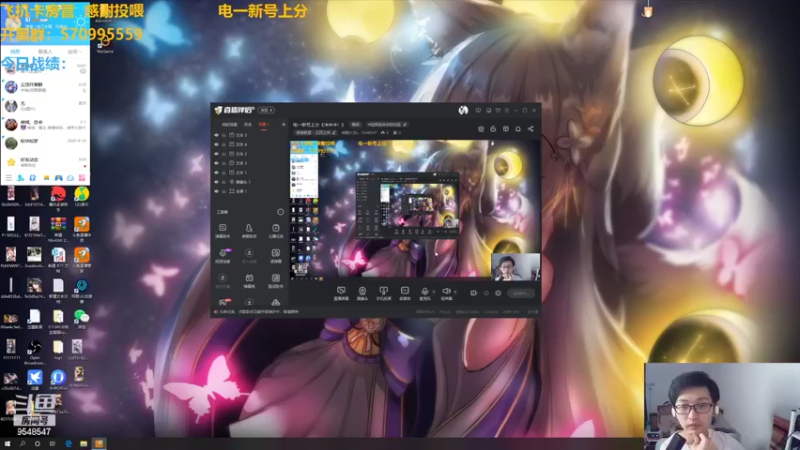Open the 微信 WeChat desktop shortcut

tap(81, 320)
